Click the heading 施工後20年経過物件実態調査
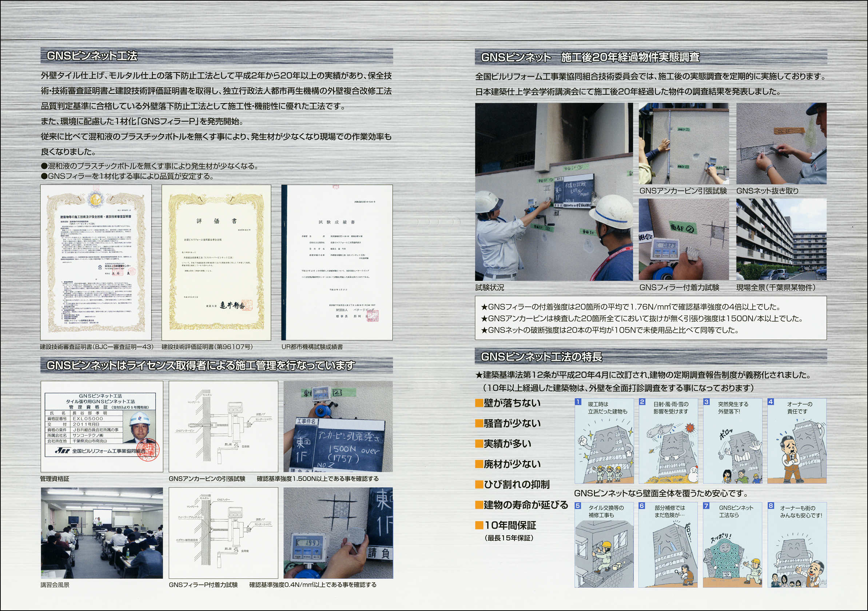Screen dimensions: 868x611 pyautogui.click(x=630, y=57)
